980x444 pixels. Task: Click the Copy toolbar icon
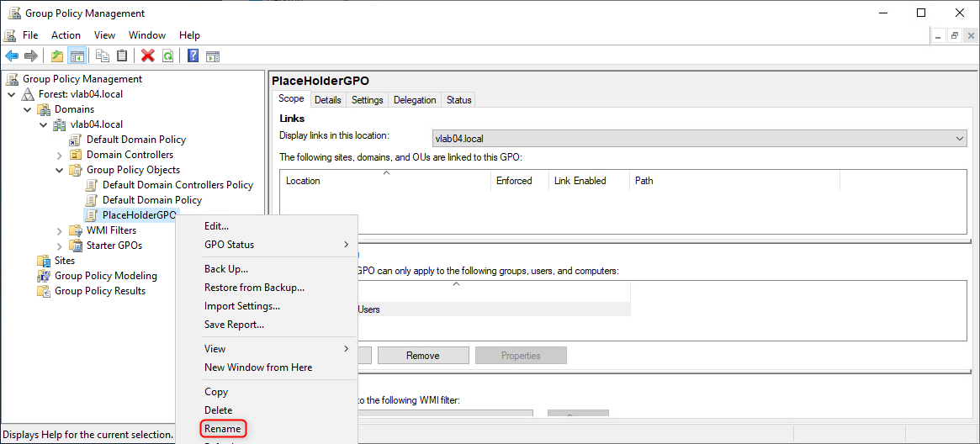pyautogui.click(x=103, y=56)
